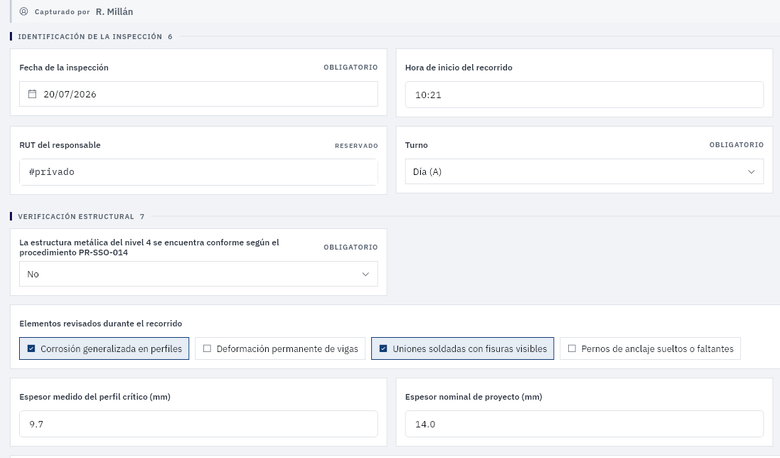Click the Hora de inicio del recorrido label
The height and width of the screenshot is (458, 780).
pos(459,67)
